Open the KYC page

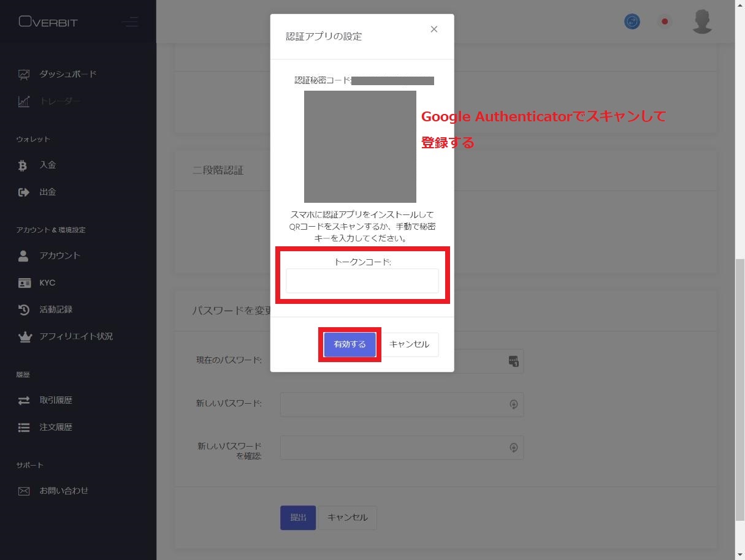(47, 282)
